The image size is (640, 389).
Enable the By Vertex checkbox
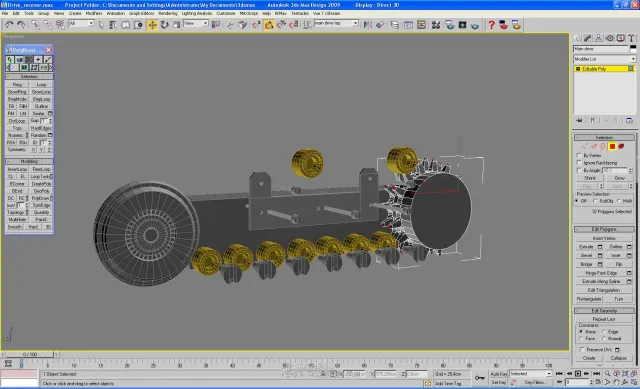(x=579, y=156)
